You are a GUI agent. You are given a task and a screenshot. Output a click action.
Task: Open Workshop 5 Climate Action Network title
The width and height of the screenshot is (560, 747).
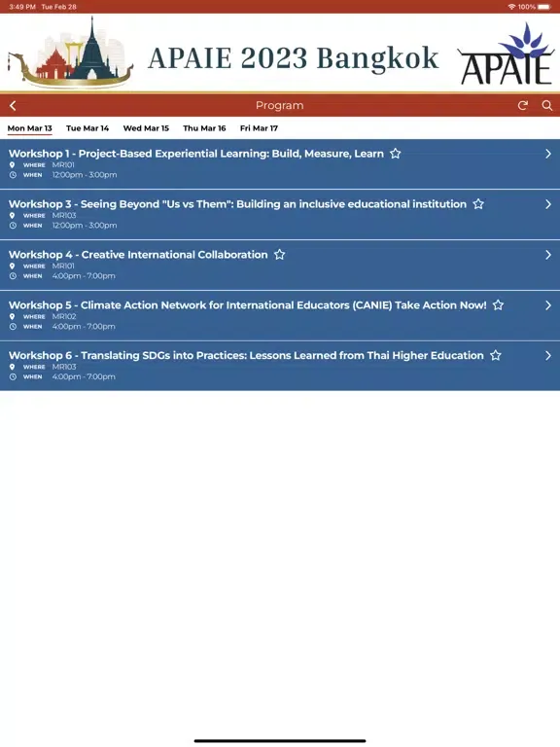(248, 304)
